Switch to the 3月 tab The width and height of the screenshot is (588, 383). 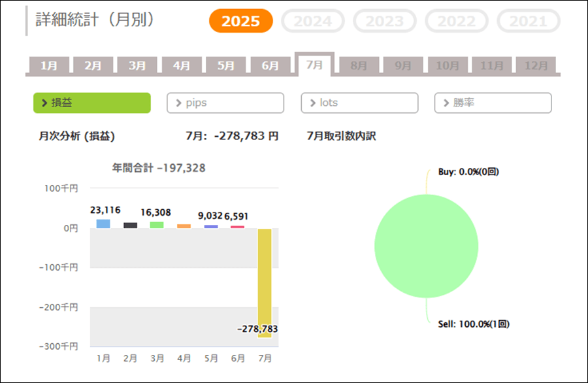137,65
